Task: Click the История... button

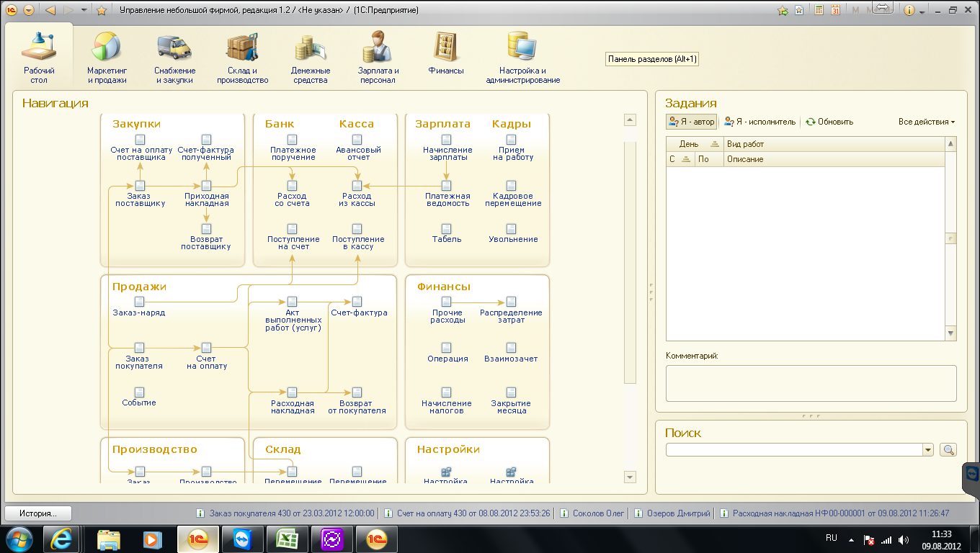Action: coord(38,513)
